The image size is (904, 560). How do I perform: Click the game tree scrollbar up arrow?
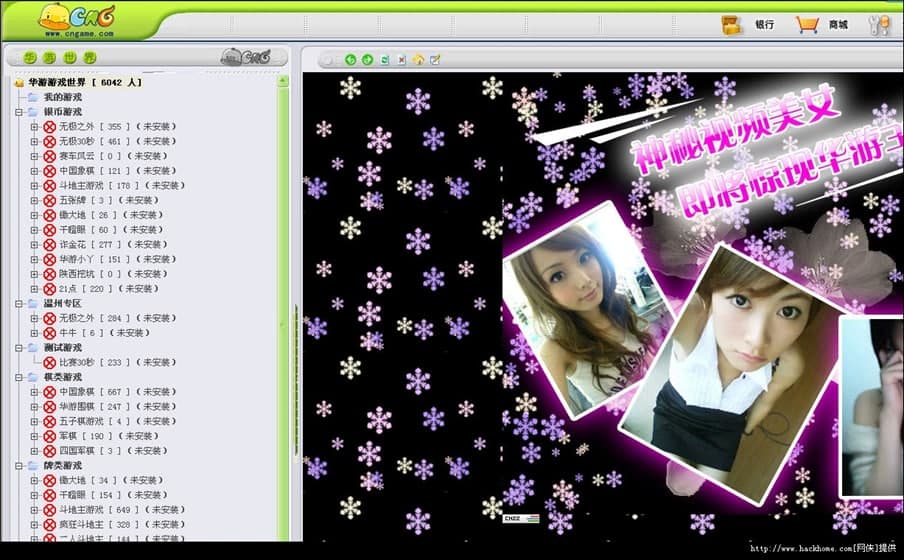coord(283,81)
